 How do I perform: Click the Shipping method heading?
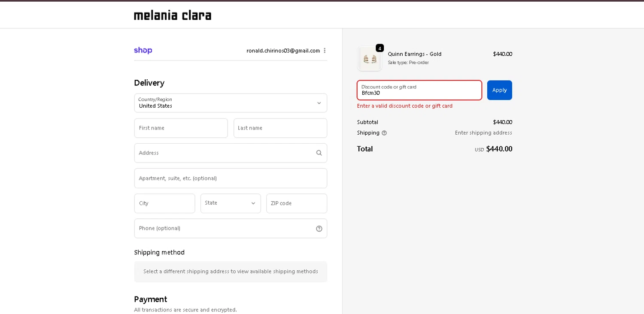click(159, 252)
